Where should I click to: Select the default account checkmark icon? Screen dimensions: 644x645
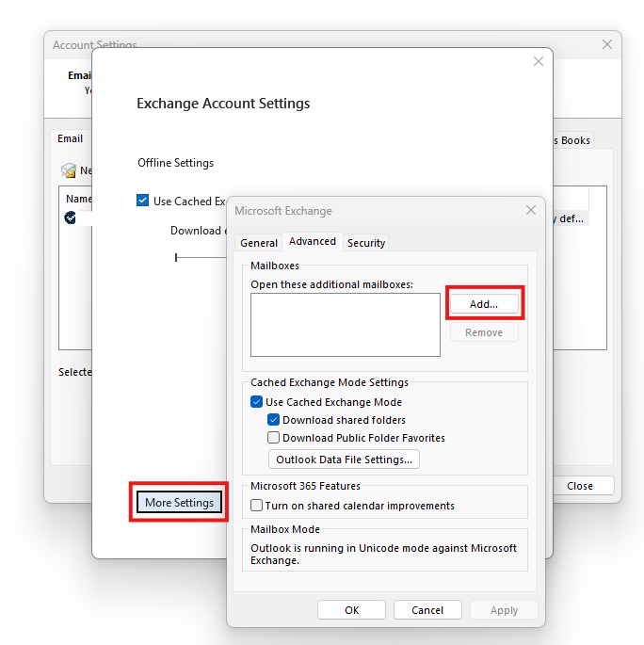(x=71, y=218)
